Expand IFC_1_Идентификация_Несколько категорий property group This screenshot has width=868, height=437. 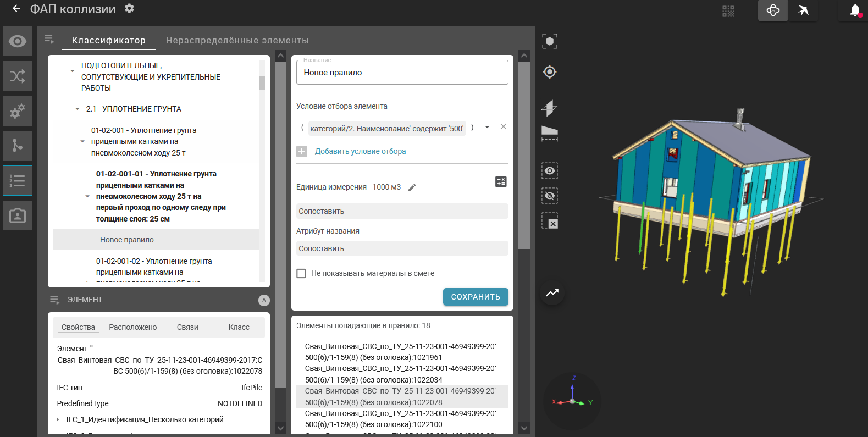[58, 419]
